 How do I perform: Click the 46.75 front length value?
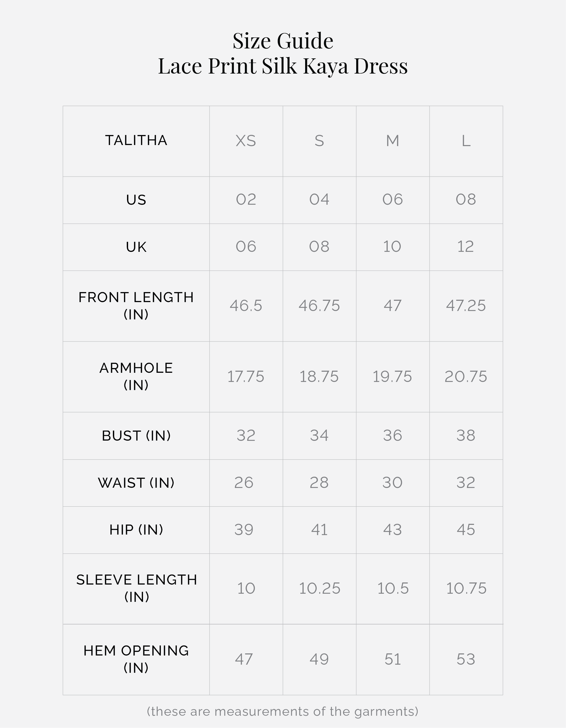coord(319,306)
